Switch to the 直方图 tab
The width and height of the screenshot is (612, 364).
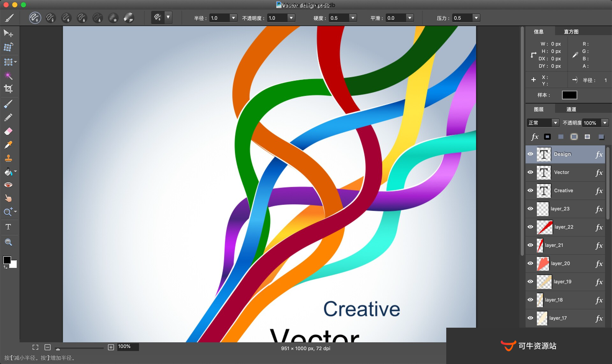tap(570, 31)
